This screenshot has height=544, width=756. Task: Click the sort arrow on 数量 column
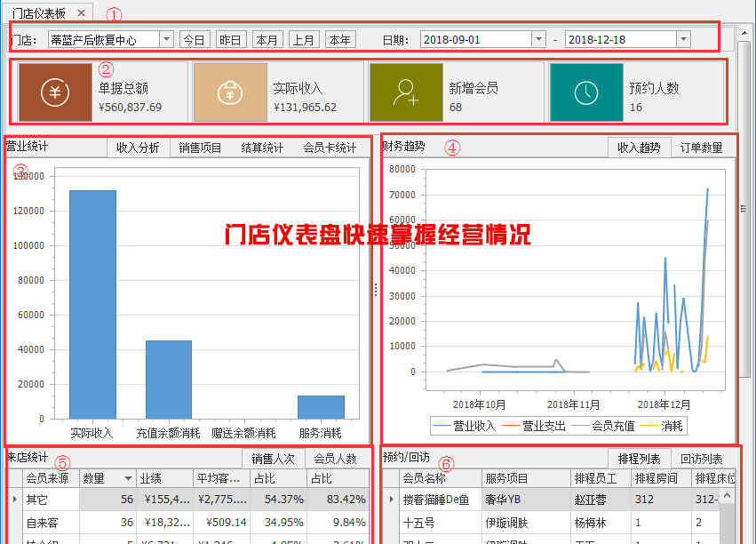click(128, 478)
